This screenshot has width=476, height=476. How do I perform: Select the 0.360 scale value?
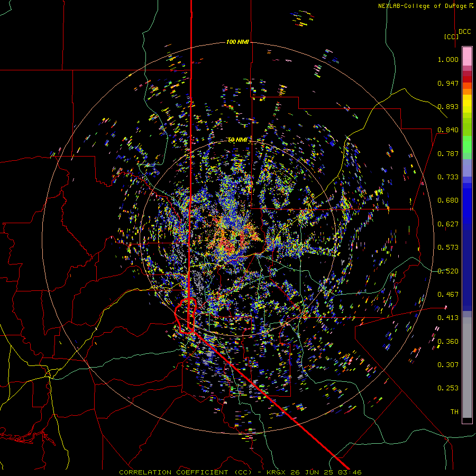coord(448,342)
